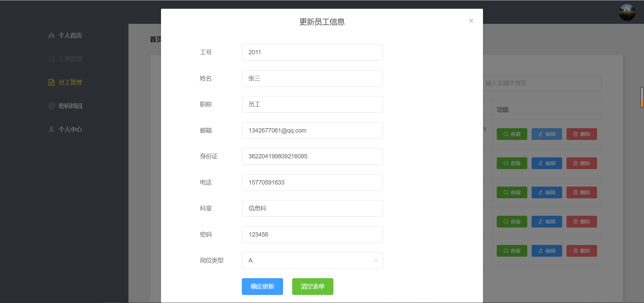The image size is (644, 303).
Task: Close the 更新员工信息 dialog
Action: (471, 21)
